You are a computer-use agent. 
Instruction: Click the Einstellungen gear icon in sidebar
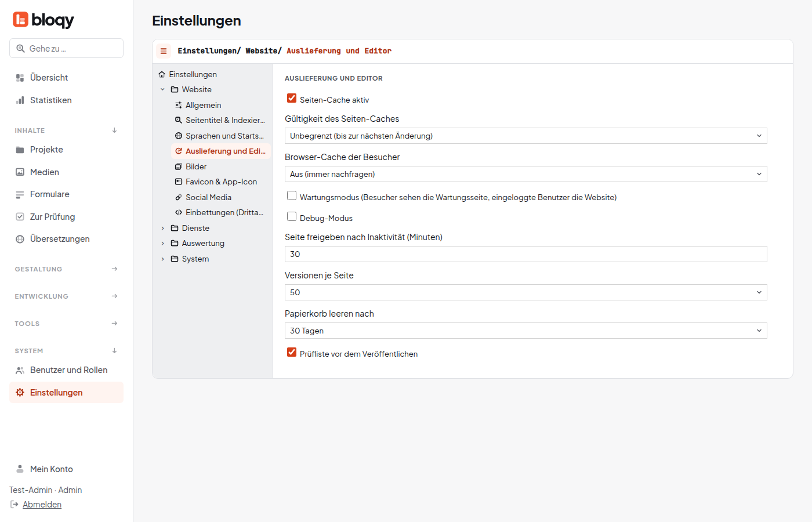20,393
